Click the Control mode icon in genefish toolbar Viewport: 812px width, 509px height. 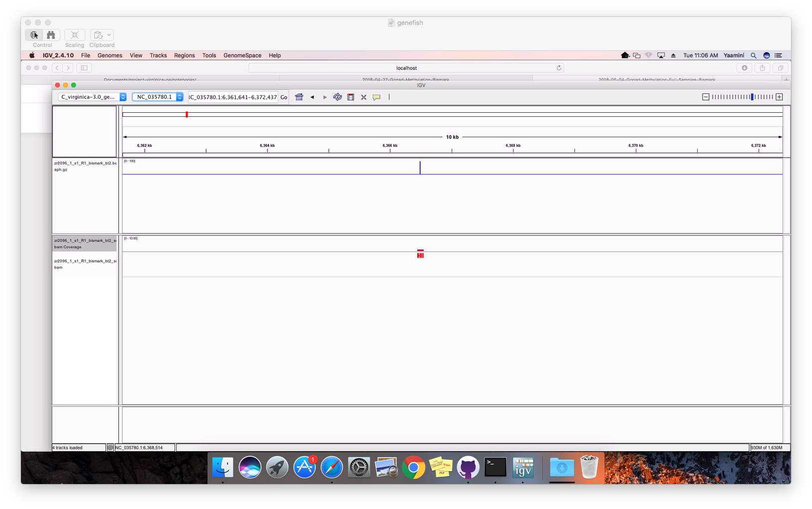click(34, 35)
